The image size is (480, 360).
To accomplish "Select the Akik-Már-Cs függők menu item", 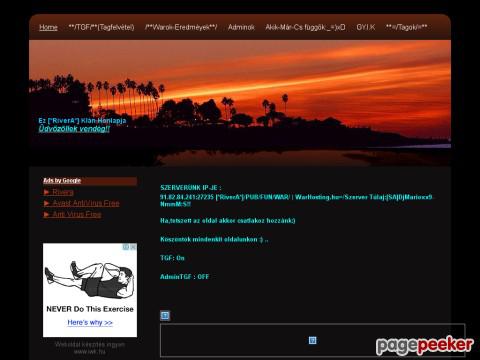I will (305, 27).
